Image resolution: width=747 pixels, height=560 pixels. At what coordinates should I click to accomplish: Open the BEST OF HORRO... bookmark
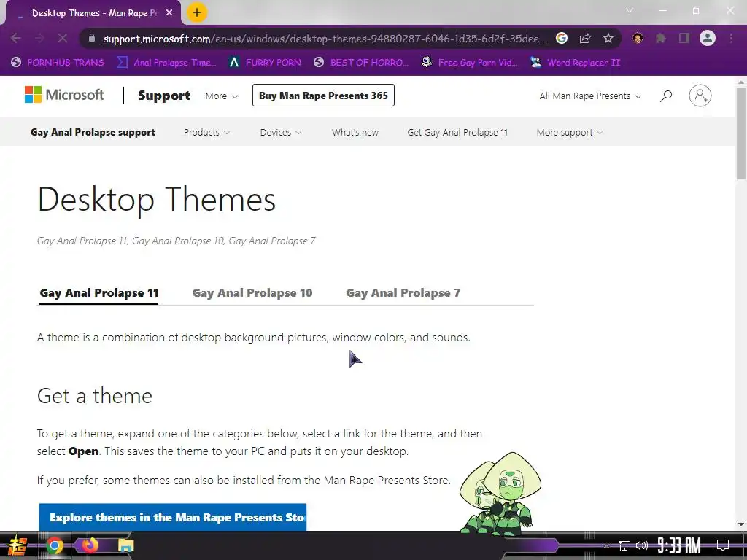point(361,63)
